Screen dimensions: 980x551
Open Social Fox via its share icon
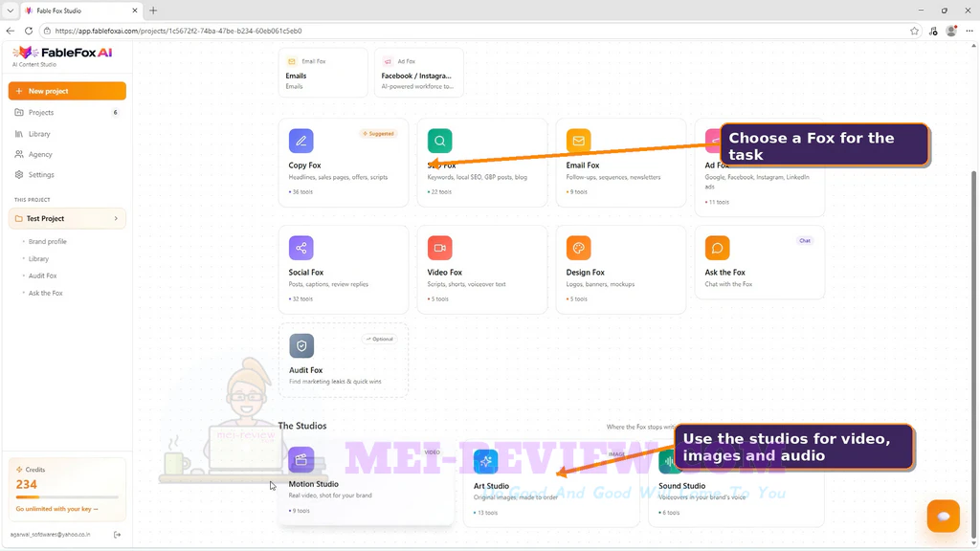click(301, 248)
